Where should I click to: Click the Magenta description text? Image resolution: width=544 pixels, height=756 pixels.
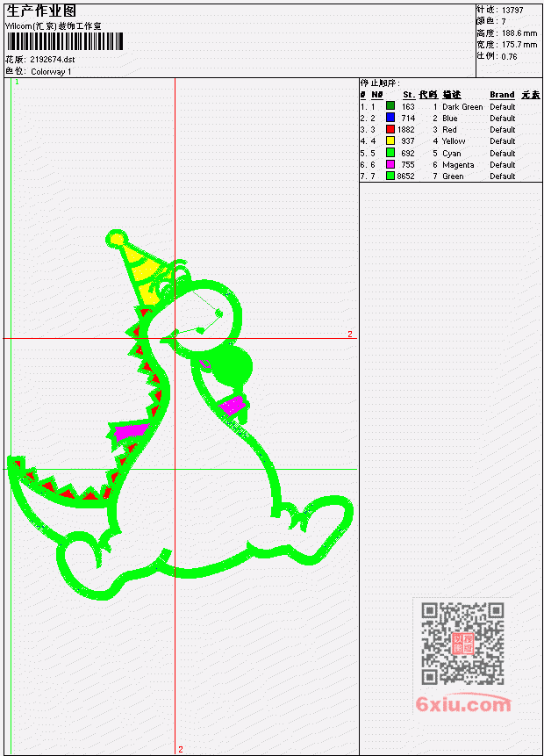click(x=458, y=165)
